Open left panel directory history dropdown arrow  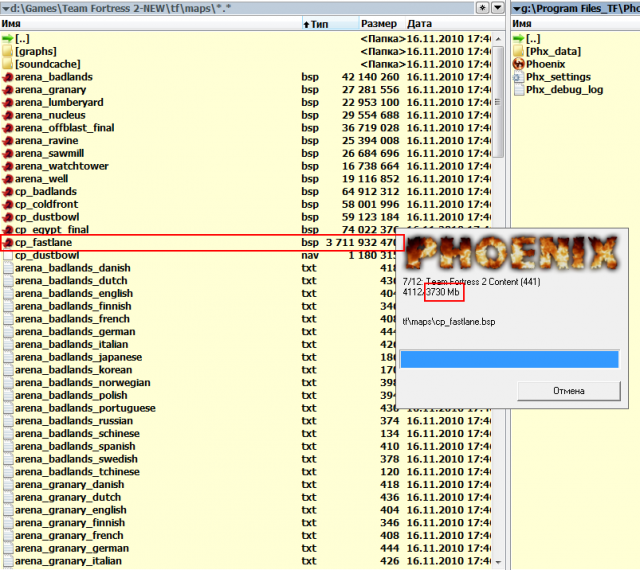tap(498, 7)
